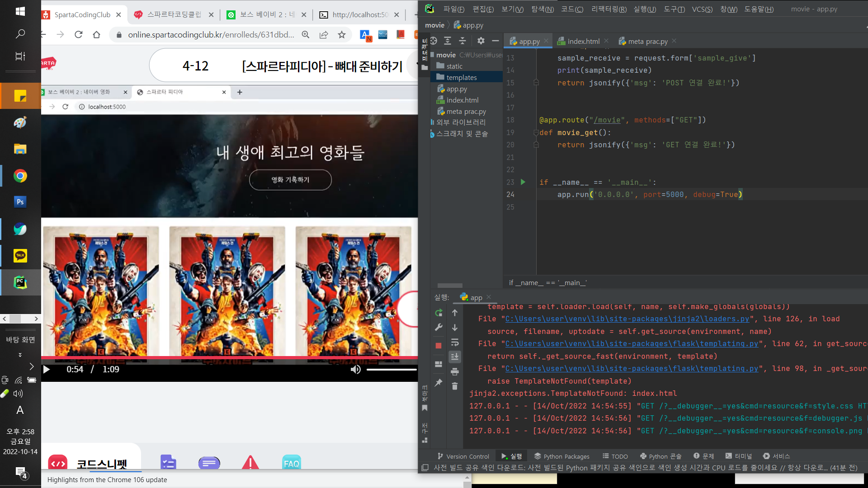The width and height of the screenshot is (868, 488).
Task: Open FAQ icon below the video
Action: click(x=291, y=462)
